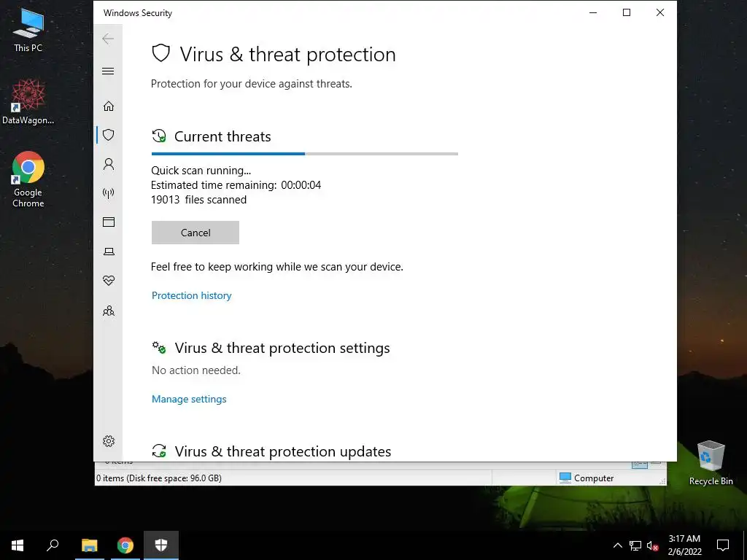The width and height of the screenshot is (747, 560).
Task: Click the '19013 files scanned' text
Action: pyautogui.click(x=198, y=200)
